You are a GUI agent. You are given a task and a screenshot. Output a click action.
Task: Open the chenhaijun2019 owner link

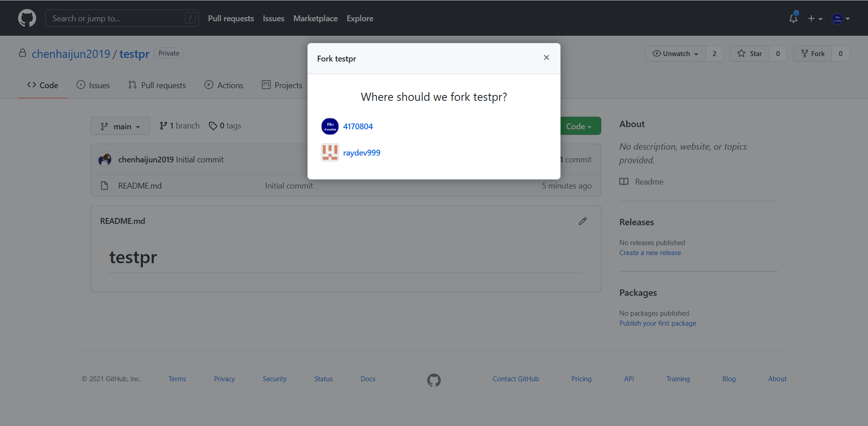point(71,54)
